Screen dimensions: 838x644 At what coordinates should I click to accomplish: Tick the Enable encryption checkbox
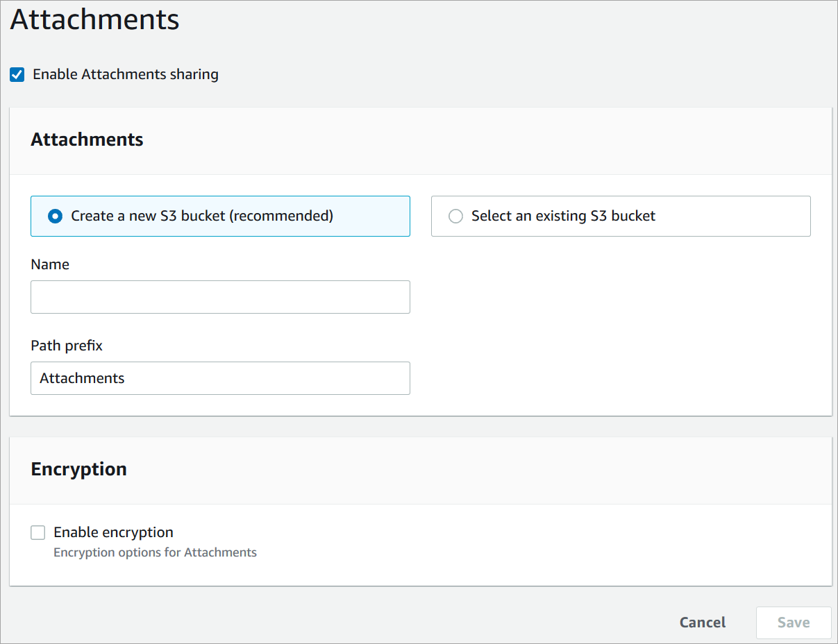click(38, 533)
